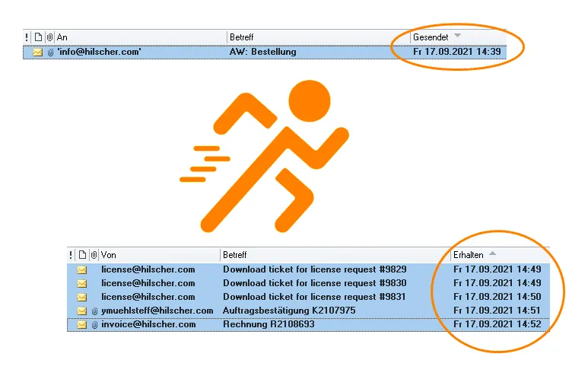Screen dimensions: 588x376
Task: Click envelope icon of Rechnung R2108693 mail
Action: 81,324
